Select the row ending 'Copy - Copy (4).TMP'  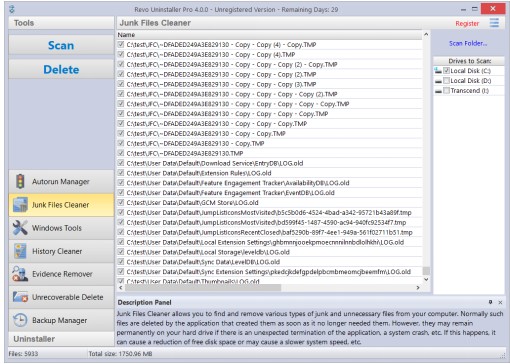(x=269, y=54)
